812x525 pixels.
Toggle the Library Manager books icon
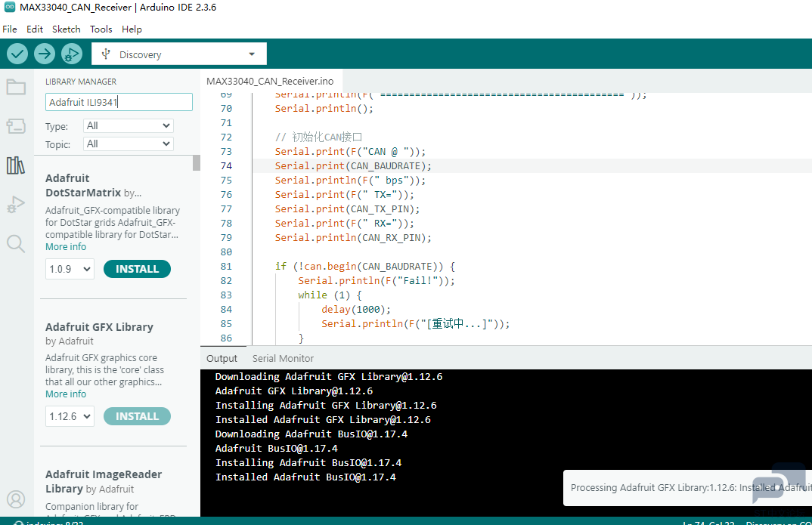coord(16,165)
